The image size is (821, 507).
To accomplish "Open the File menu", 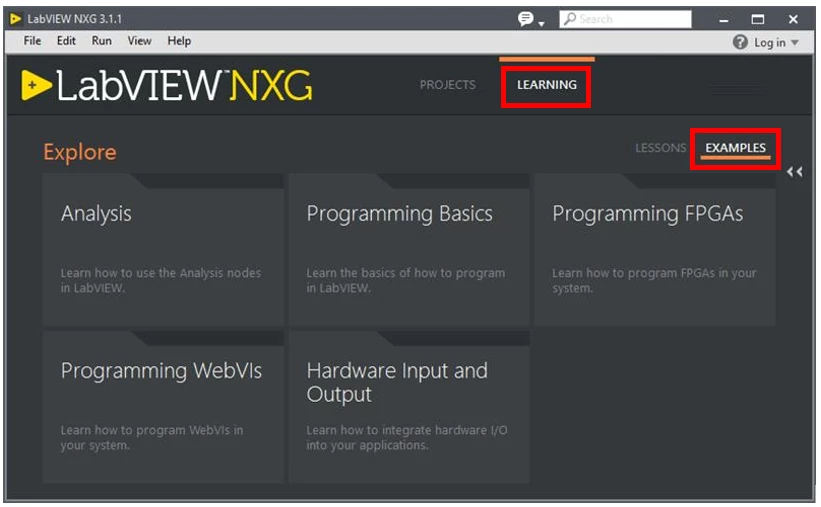I will 32,41.
